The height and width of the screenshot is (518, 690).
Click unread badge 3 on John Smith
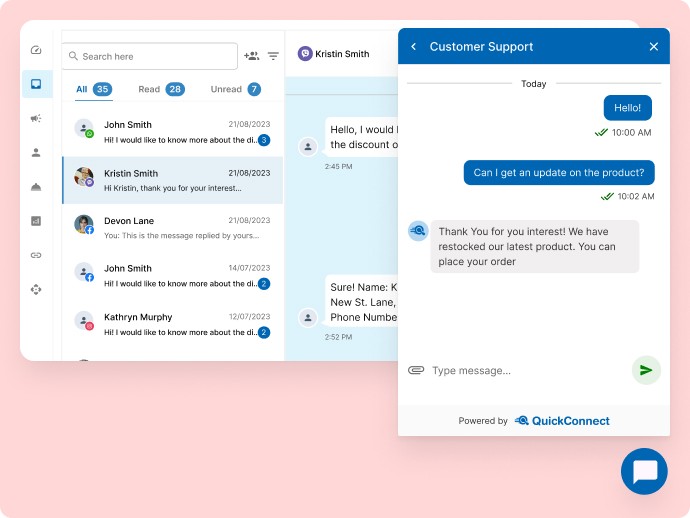[x=264, y=140]
